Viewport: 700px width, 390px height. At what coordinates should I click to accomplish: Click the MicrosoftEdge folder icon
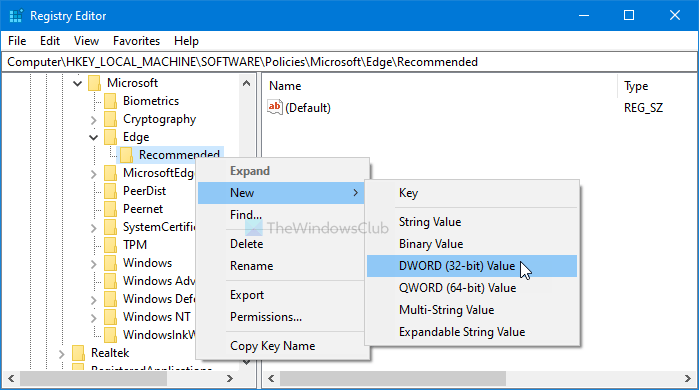(110, 173)
